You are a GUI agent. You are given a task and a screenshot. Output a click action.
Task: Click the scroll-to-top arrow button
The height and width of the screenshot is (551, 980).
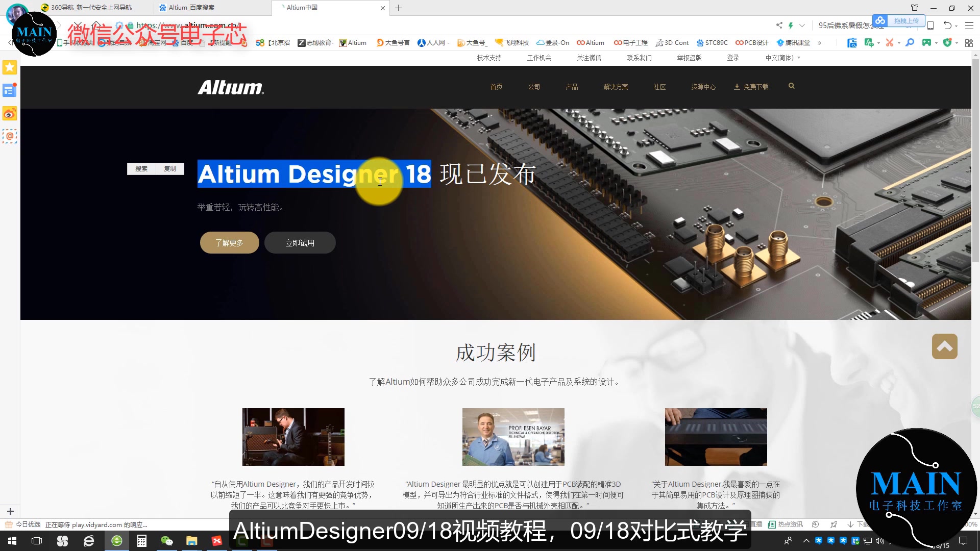coord(944,347)
